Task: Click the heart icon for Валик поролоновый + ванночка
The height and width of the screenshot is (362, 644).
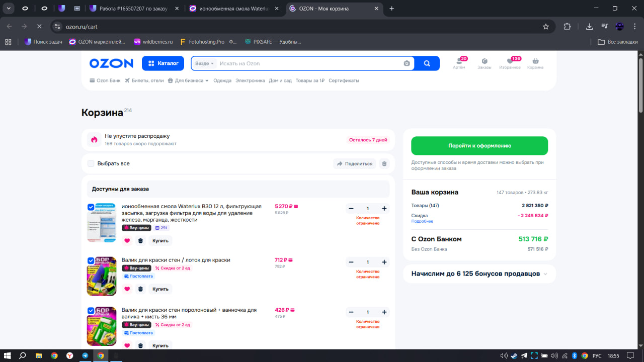Action: (127, 345)
